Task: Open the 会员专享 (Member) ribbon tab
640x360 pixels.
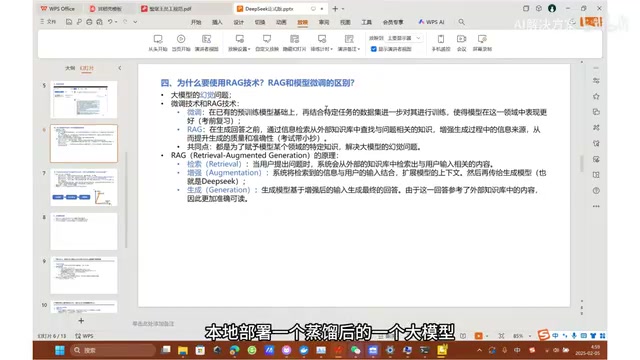Action: pos(393,22)
